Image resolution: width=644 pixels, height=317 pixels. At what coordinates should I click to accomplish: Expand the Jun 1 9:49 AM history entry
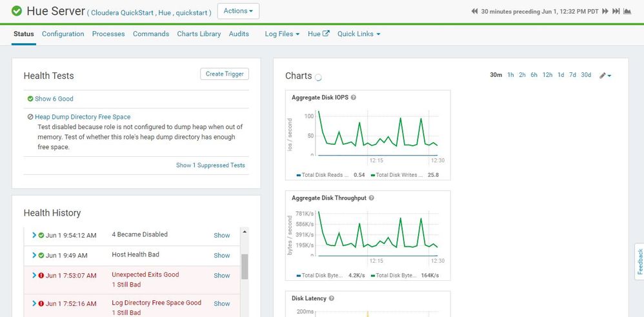pyautogui.click(x=34, y=255)
